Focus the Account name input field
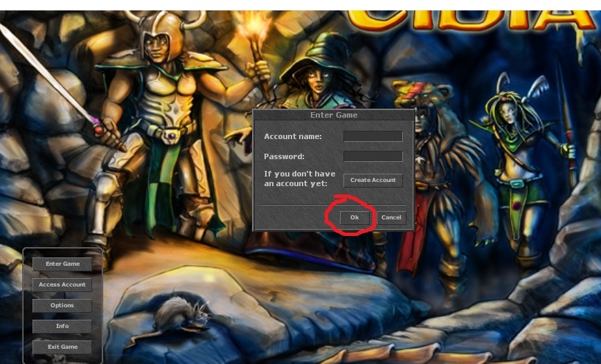 tap(373, 136)
